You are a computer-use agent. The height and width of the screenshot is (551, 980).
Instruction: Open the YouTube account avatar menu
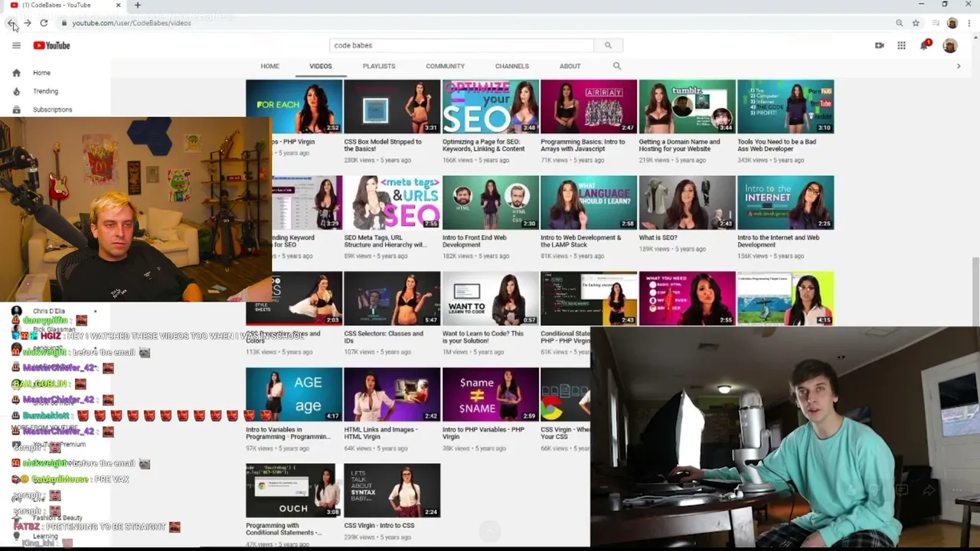[x=949, y=46]
